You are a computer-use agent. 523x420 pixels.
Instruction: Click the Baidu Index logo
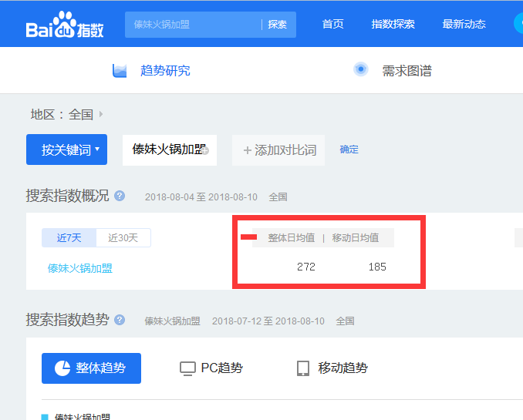point(65,25)
